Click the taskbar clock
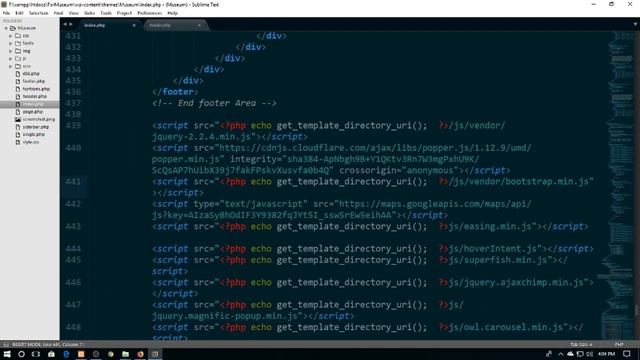Image resolution: width=640 pixels, height=360 pixels. pyautogui.click(x=606, y=354)
